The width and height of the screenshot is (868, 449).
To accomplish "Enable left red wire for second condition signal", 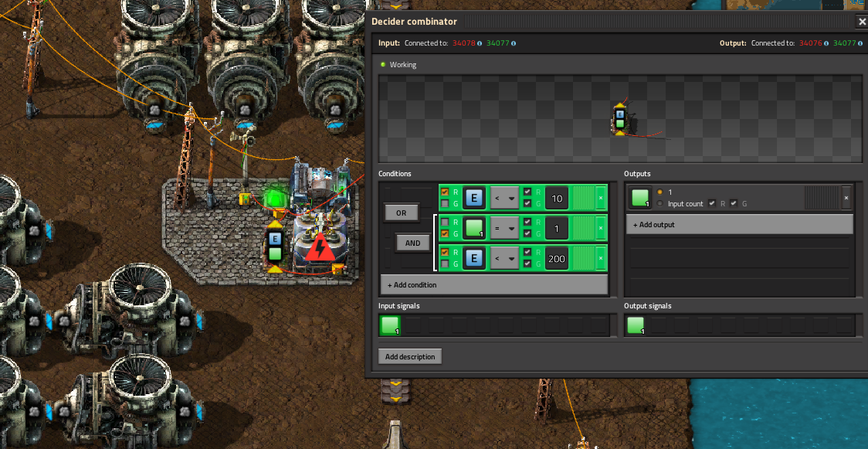I will 445,222.
